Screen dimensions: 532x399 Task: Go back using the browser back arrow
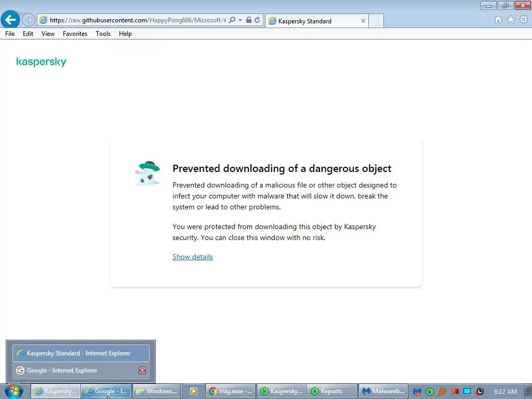tap(10, 19)
